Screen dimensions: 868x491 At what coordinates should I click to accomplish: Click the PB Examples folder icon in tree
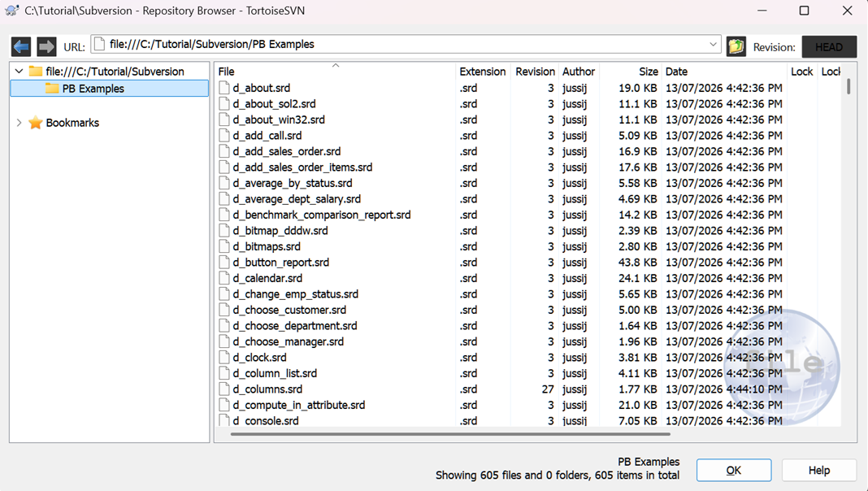point(52,88)
